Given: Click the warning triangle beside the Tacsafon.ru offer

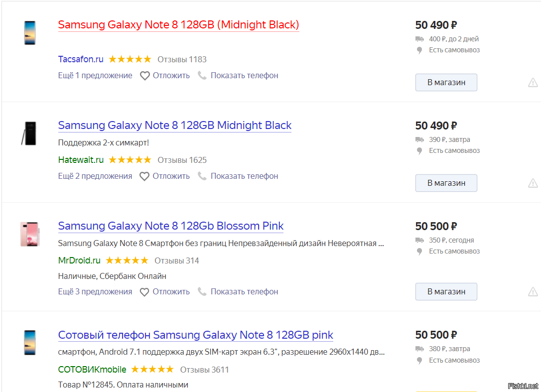Looking at the screenshot, I should (533, 83).
